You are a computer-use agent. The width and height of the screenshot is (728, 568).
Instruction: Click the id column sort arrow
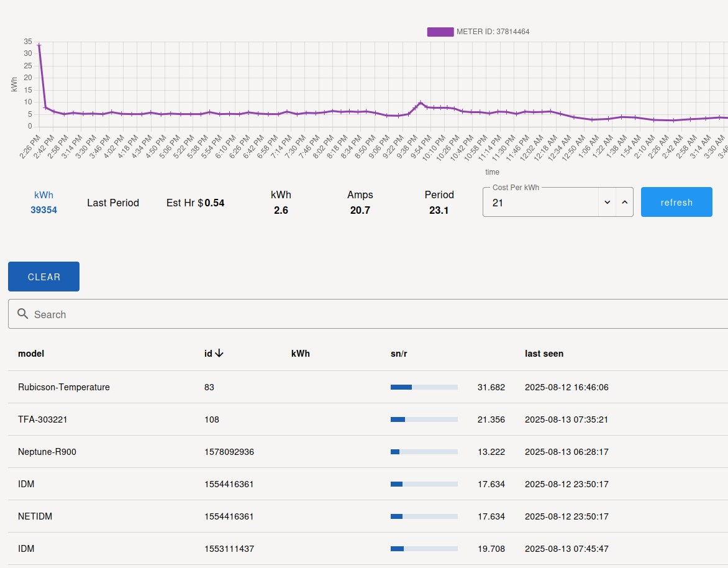(219, 354)
